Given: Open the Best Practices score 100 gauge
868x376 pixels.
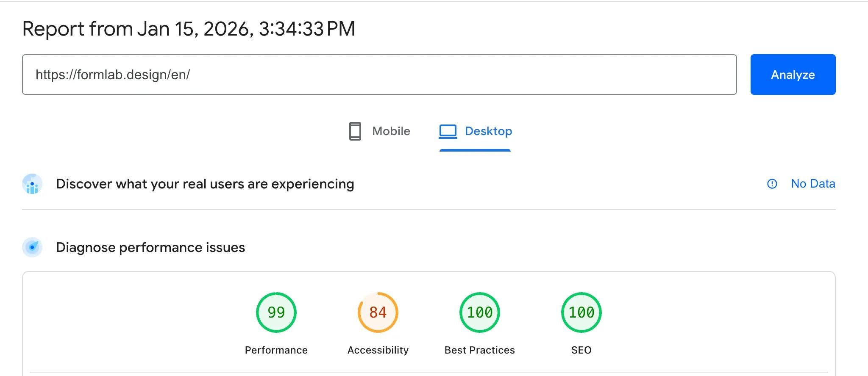Looking at the screenshot, I should (x=480, y=312).
